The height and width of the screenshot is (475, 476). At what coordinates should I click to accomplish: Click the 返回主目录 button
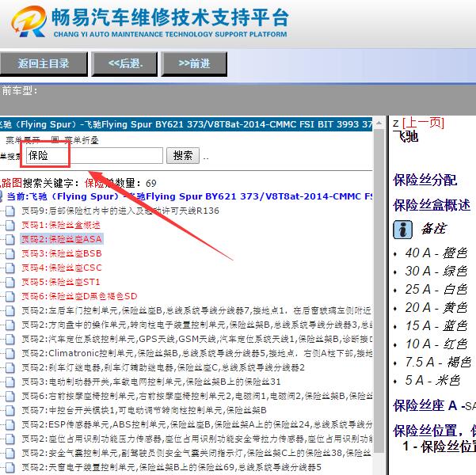click(44, 64)
